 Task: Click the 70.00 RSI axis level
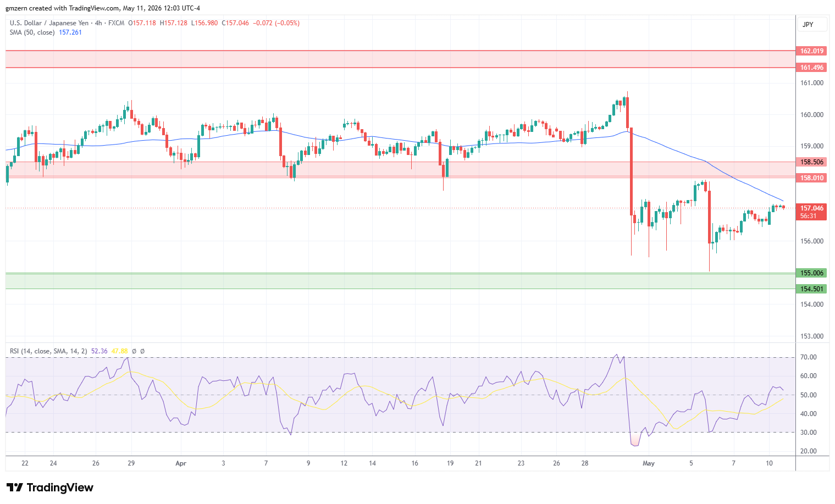808,357
